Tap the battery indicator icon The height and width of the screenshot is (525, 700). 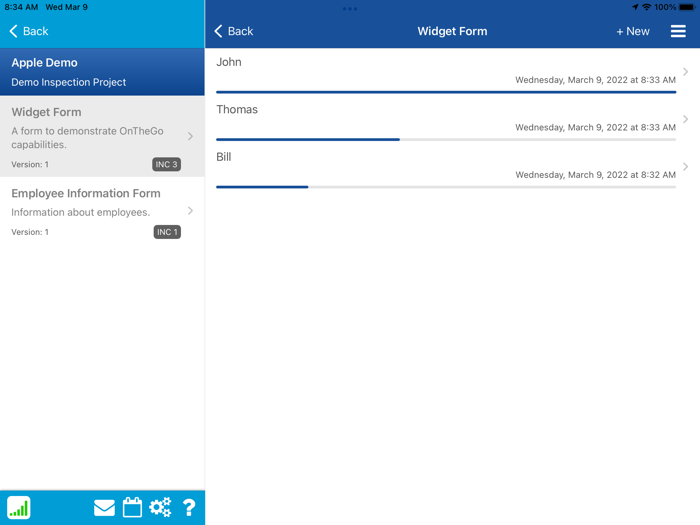tap(687, 7)
